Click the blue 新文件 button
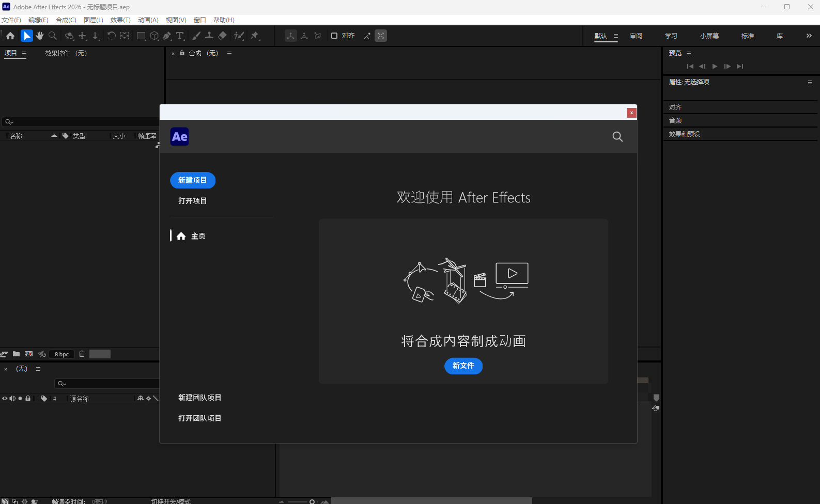The image size is (820, 504). click(x=463, y=366)
